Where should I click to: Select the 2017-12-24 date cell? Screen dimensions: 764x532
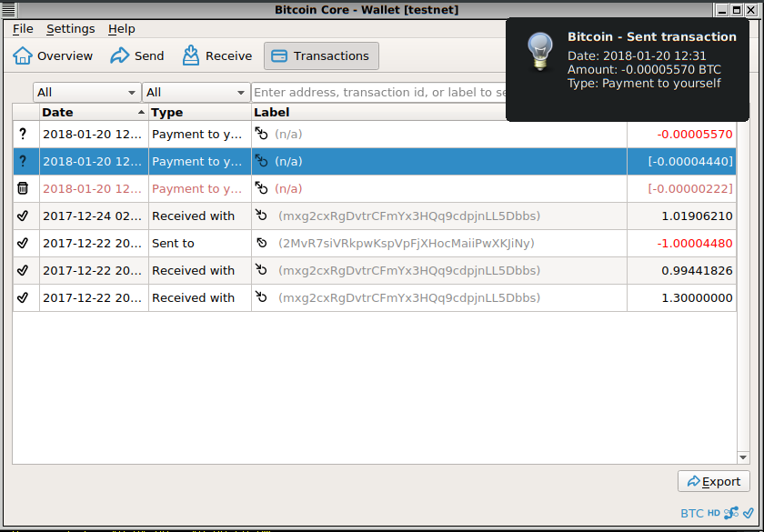tap(94, 216)
